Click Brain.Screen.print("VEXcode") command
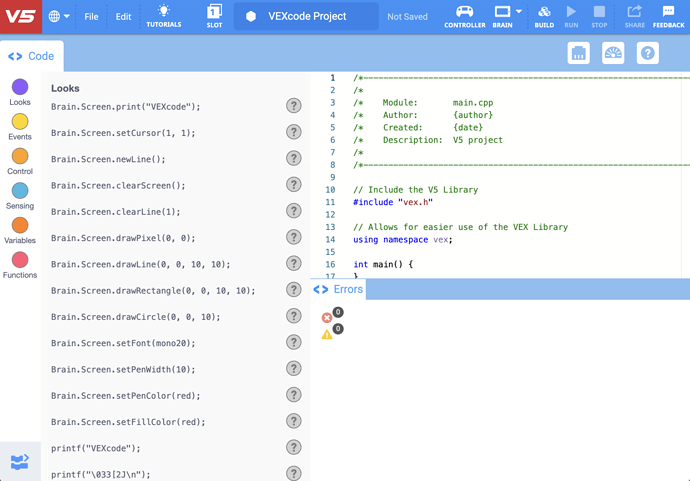Image resolution: width=690 pixels, height=481 pixels. tap(125, 106)
